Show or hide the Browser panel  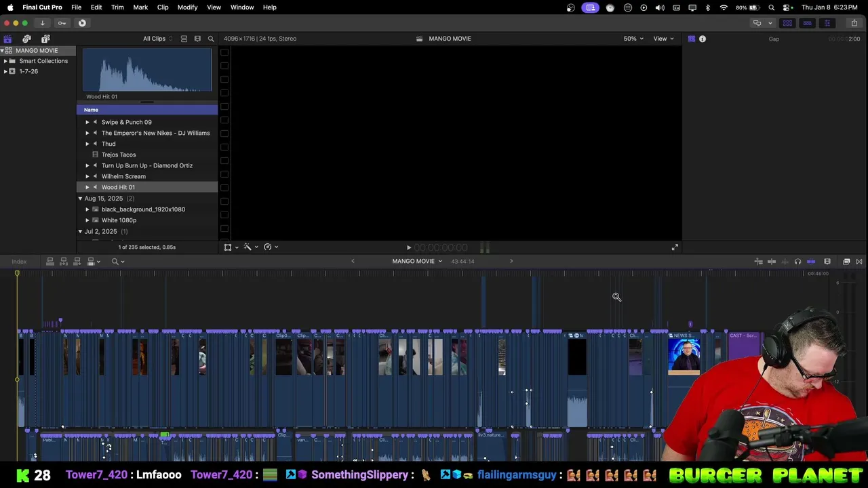pyautogui.click(x=787, y=23)
